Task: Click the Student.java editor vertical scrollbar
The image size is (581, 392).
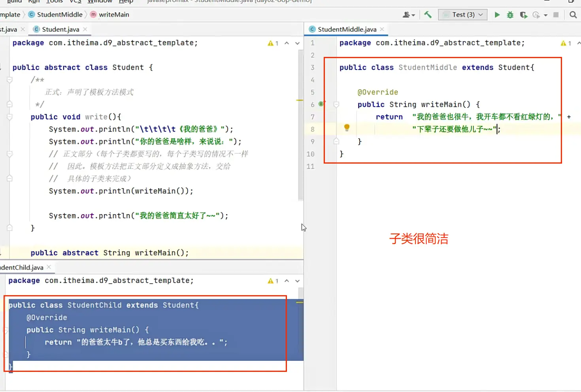Action: point(300,125)
